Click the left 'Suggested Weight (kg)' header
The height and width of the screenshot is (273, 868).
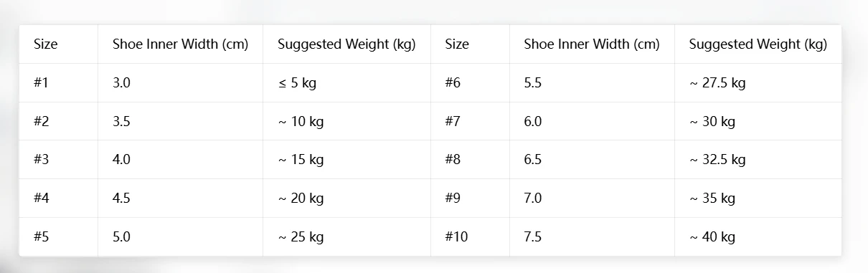(346, 44)
